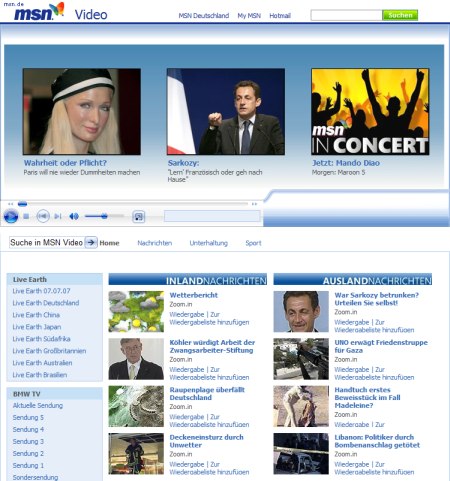This screenshot has width=450, height=481.
Task: Open Live Earth Brasilien link
Action: 40,375
